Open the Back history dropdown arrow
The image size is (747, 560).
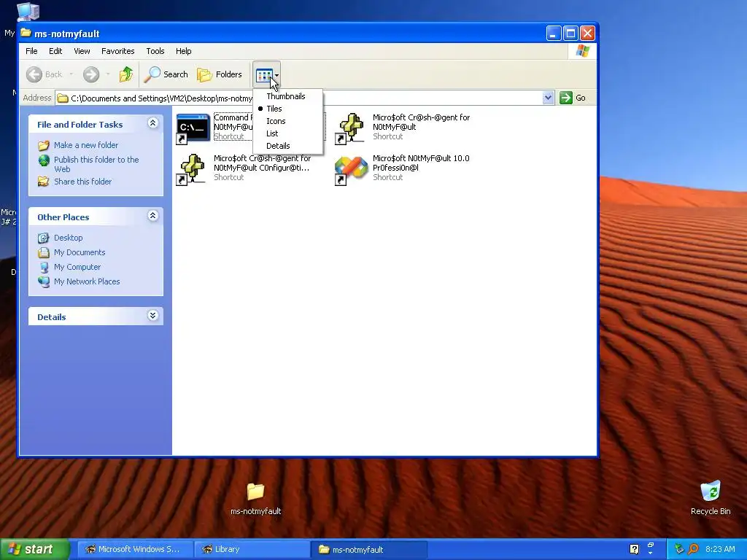click(71, 74)
